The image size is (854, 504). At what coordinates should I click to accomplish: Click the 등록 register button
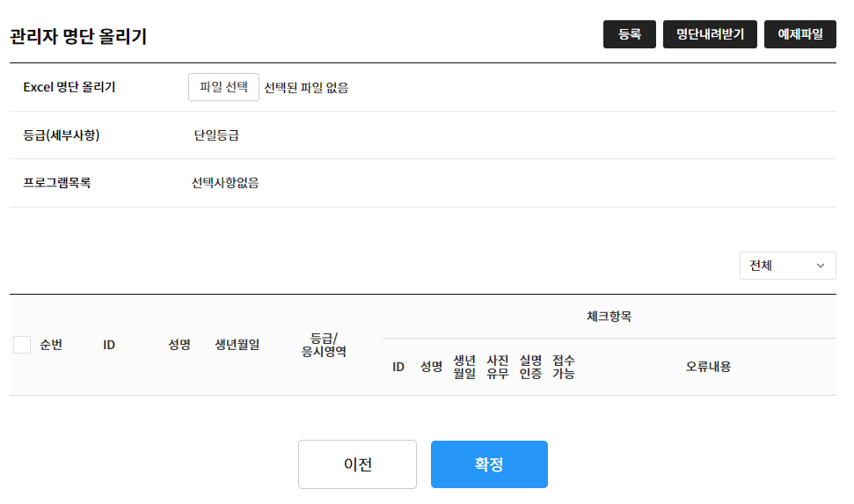[629, 34]
